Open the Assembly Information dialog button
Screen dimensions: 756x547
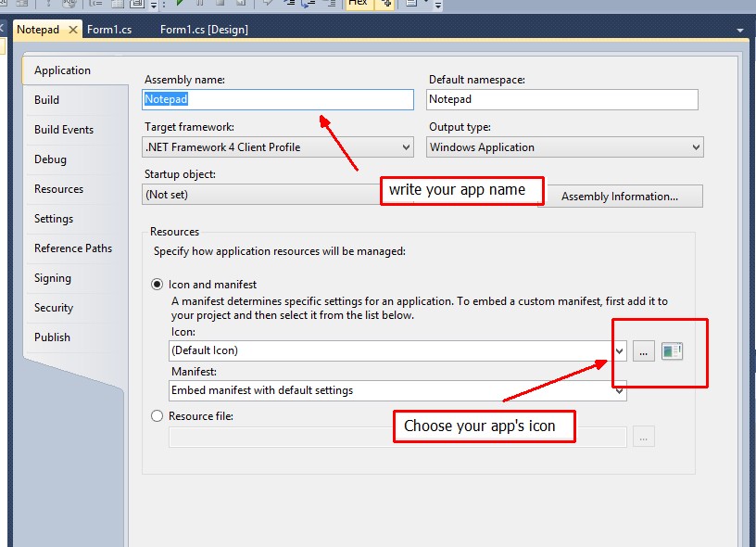pyautogui.click(x=620, y=197)
